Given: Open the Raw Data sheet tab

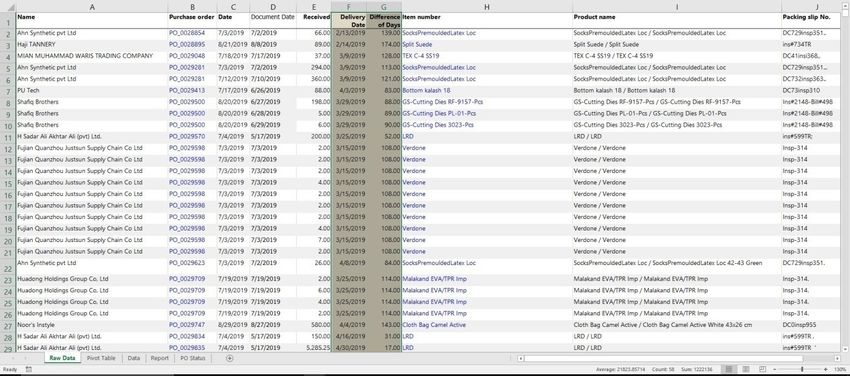Looking at the screenshot, I should pos(62,358).
